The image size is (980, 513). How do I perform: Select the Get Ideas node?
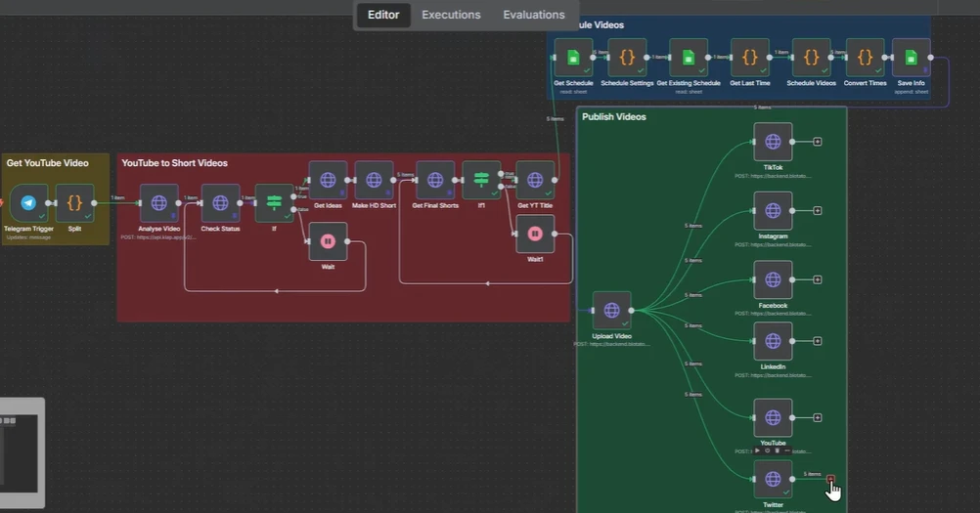tap(328, 180)
